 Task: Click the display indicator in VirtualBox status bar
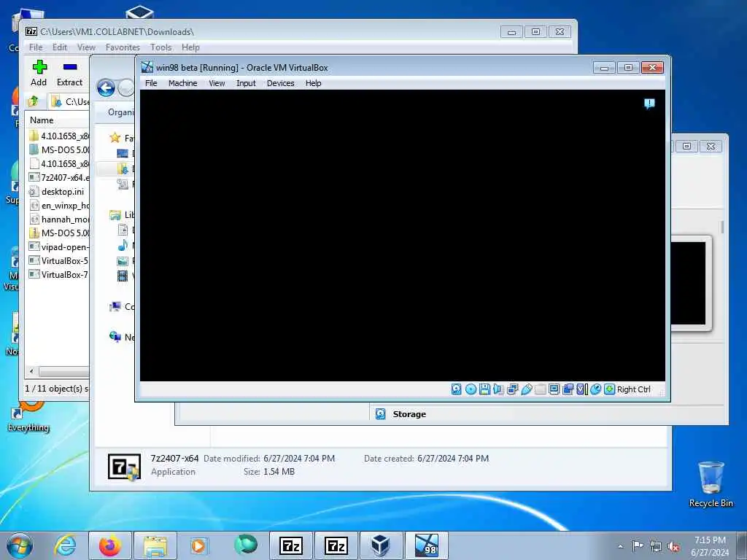click(554, 389)
